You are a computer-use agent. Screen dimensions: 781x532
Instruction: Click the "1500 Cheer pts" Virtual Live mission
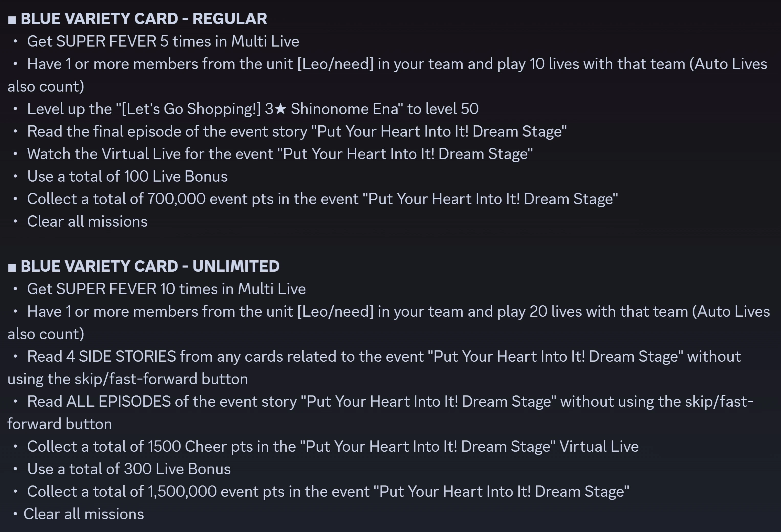pos(332,447)
